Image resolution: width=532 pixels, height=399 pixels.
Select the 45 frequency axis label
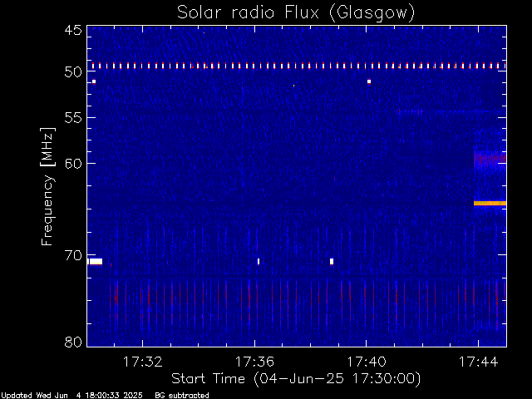[73, 30]
